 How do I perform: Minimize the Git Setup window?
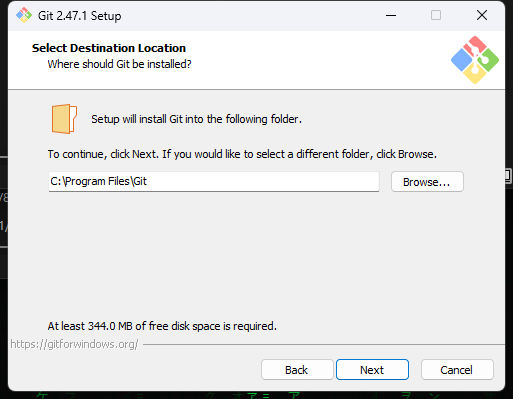[391, 15]
